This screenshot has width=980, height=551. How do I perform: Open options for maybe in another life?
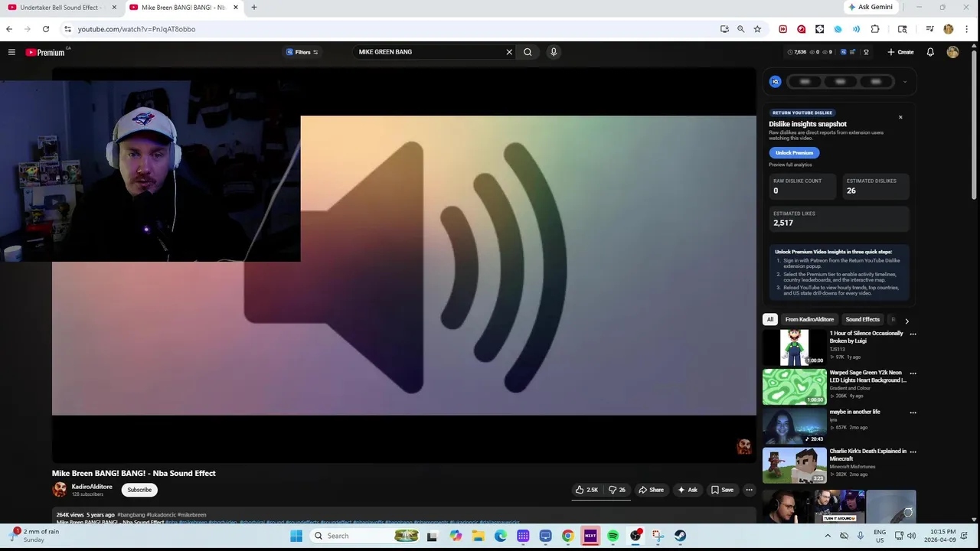913,412
